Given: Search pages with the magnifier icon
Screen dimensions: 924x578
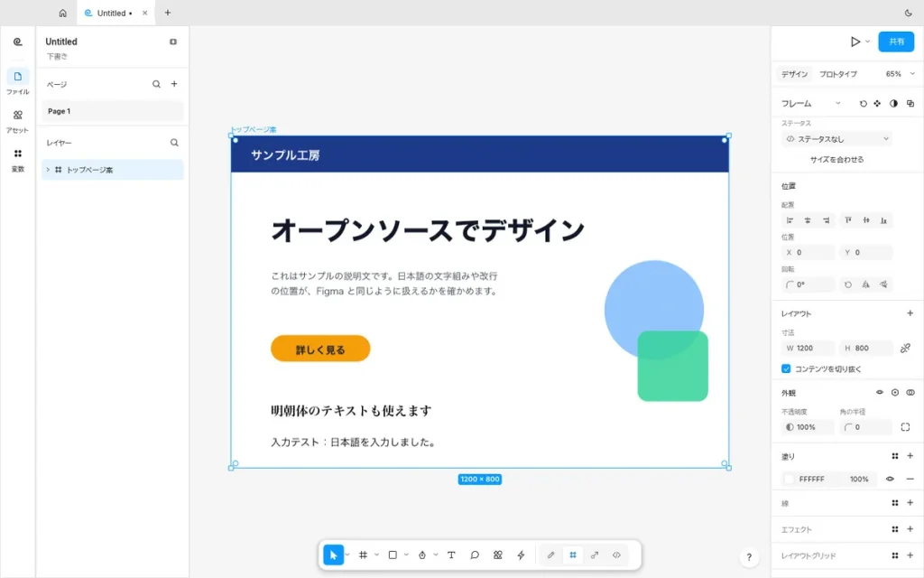Looking at the screenshot, I should click(x=156, y=84).
